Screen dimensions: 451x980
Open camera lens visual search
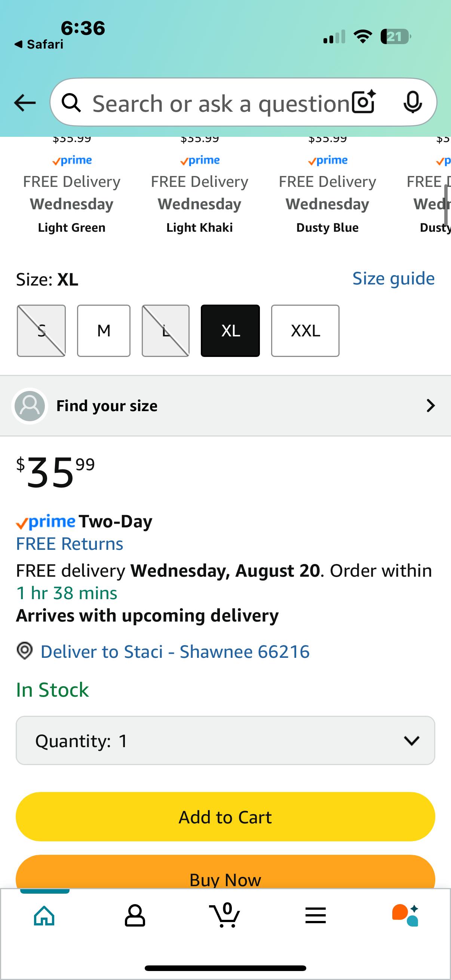(364, 102)
